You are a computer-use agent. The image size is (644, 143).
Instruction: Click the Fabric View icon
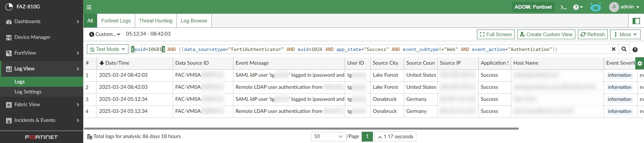pyautogui.click(x=9, y=105)
